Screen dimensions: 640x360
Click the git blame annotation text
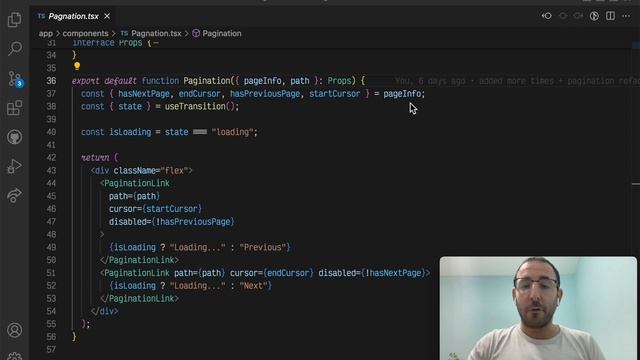(x=517, y=81)
